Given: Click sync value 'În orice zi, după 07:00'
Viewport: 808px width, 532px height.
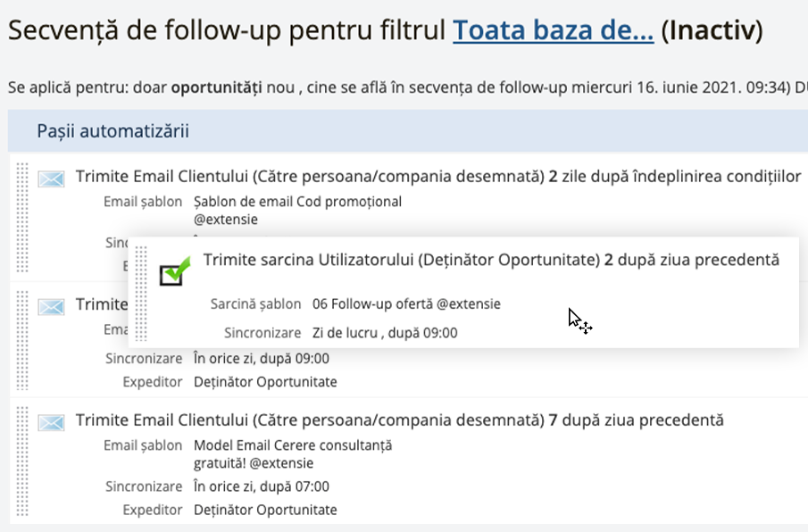Looking at the screenshot, I should click(262, 486).
